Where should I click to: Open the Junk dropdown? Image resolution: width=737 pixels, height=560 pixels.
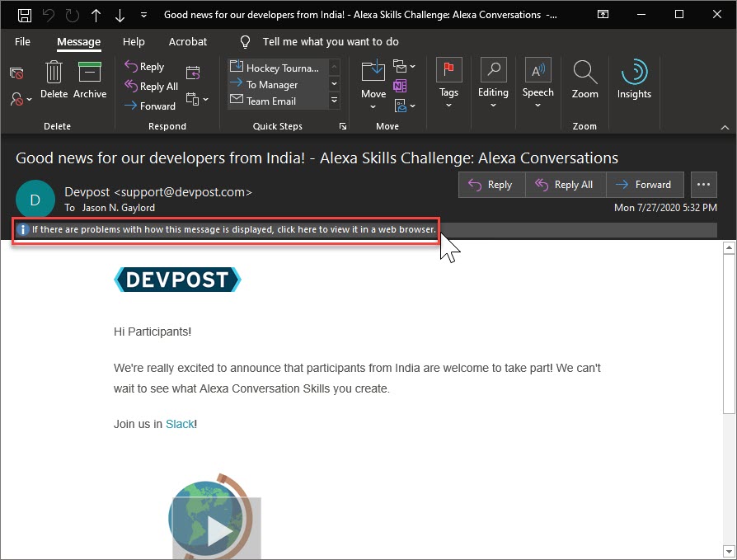pos(21,99)
